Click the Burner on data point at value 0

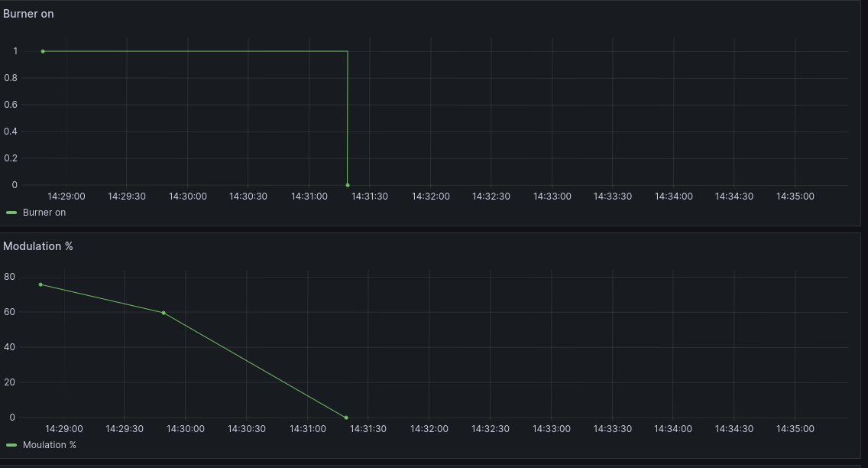pyautogui.click(x=348, y=185)
